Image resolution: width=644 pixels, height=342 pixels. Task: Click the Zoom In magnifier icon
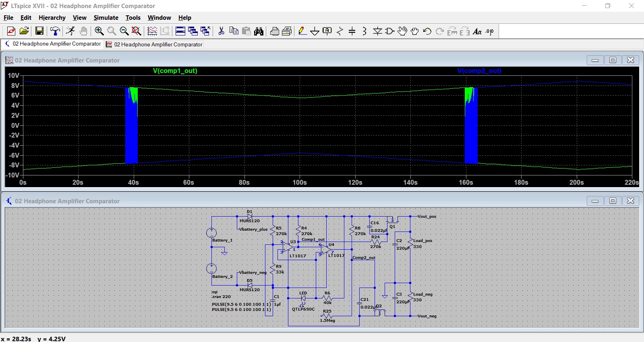99,31
